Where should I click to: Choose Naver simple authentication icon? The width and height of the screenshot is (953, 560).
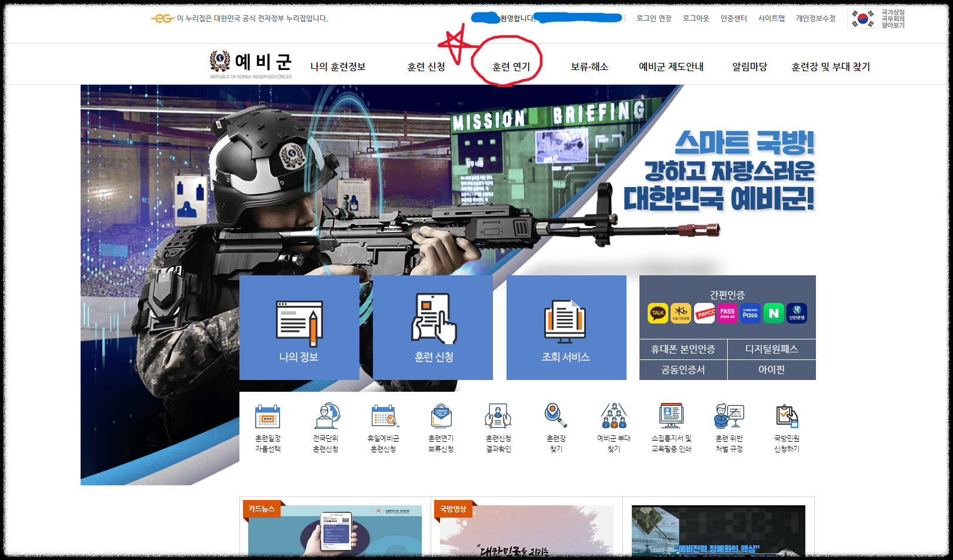pos(773,314)
